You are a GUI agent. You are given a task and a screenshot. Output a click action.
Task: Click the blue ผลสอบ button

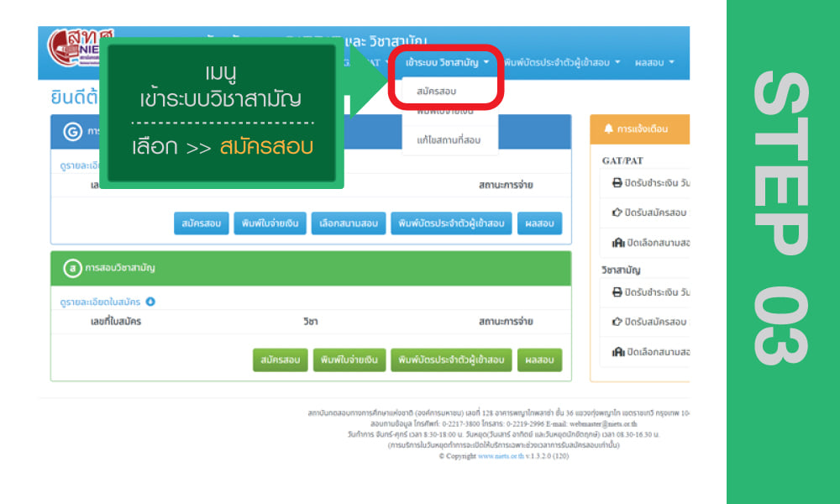[539, 223]
